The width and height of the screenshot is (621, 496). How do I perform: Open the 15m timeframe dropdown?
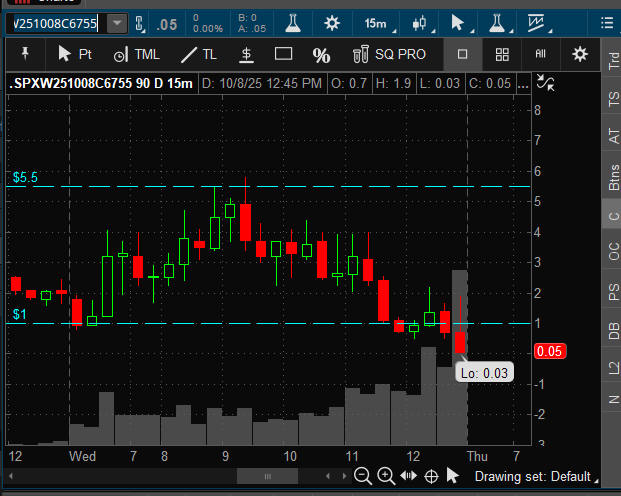coord(378,24)
